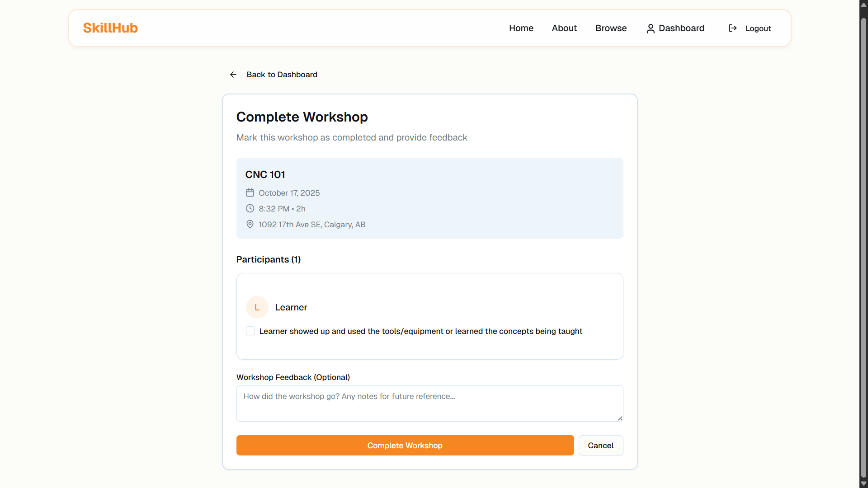The height and width of the screenshot is (488, 868).
Task: Click the clock icon beside 8:32 PM
Action: click(x=250, y=209)
